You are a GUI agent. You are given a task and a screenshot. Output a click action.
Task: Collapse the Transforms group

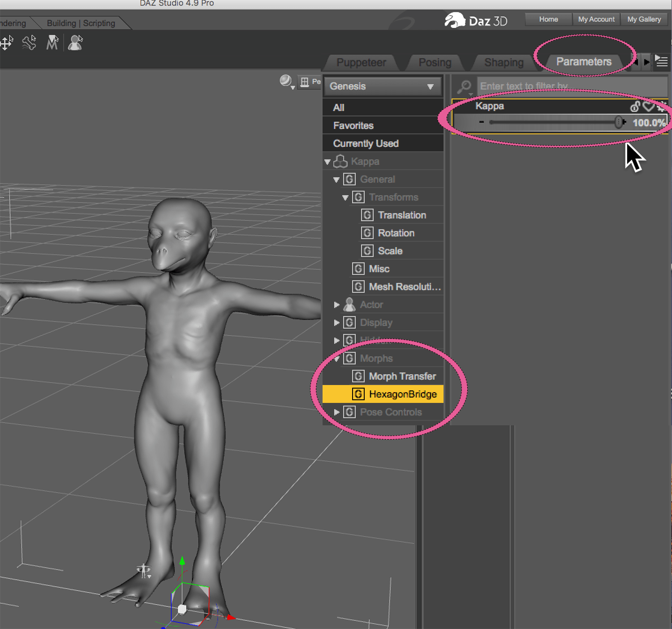coord(345,197)
